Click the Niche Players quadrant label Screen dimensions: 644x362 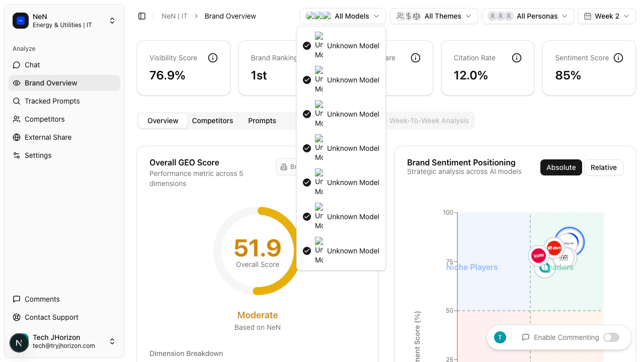coord(472,267)
